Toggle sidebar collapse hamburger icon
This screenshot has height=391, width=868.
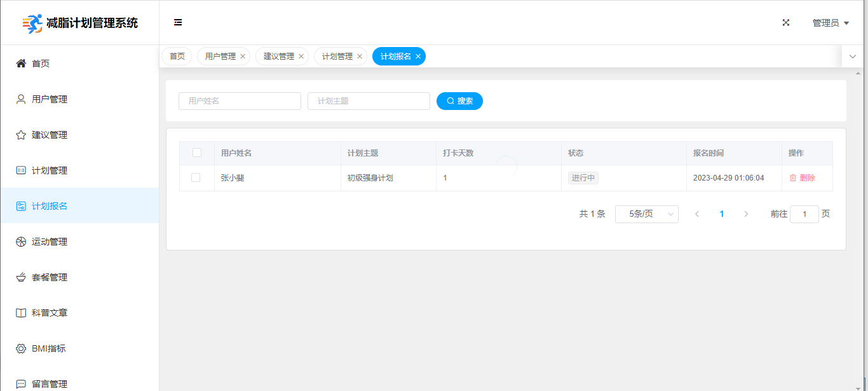click(x=178, y=22)
